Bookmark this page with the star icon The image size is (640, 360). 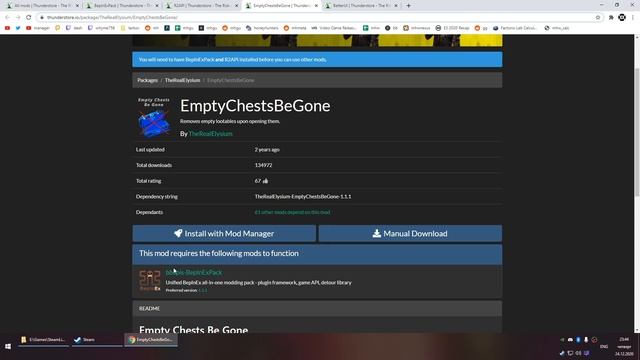pos(598,18)
